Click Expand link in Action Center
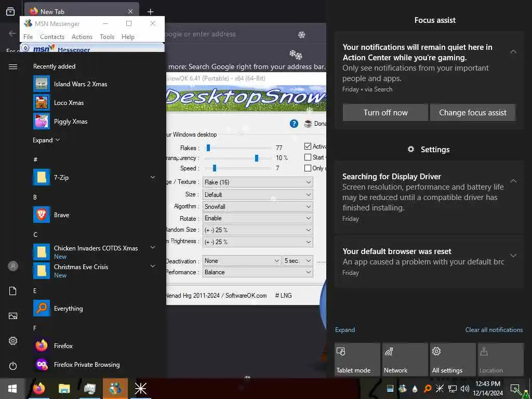Viewport: 532px width, 399px height. coord(345,330)
